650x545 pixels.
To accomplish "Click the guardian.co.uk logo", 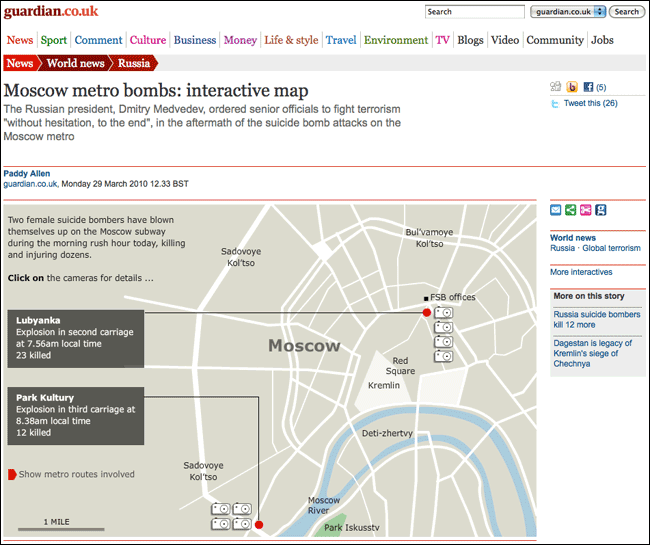I will [51, 11].
